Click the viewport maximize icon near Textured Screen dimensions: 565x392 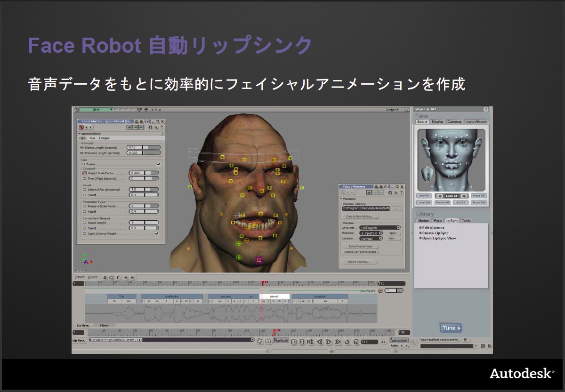pos(407,110)
